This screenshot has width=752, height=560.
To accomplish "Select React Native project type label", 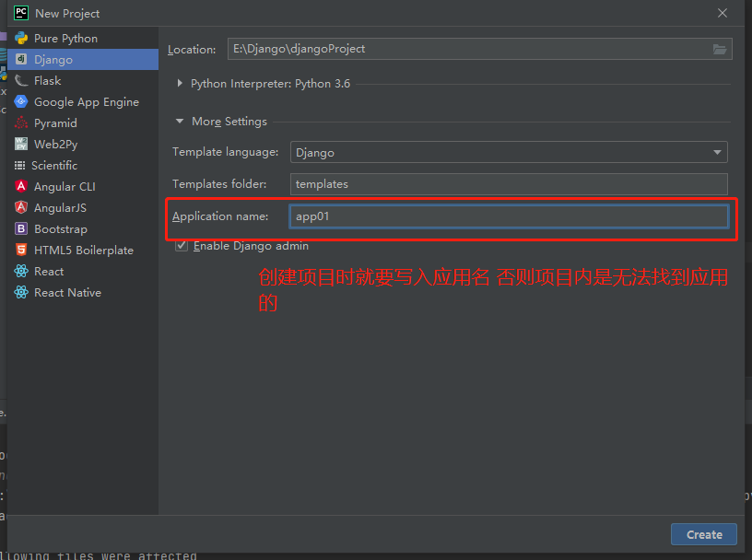I will click(67, 293).
